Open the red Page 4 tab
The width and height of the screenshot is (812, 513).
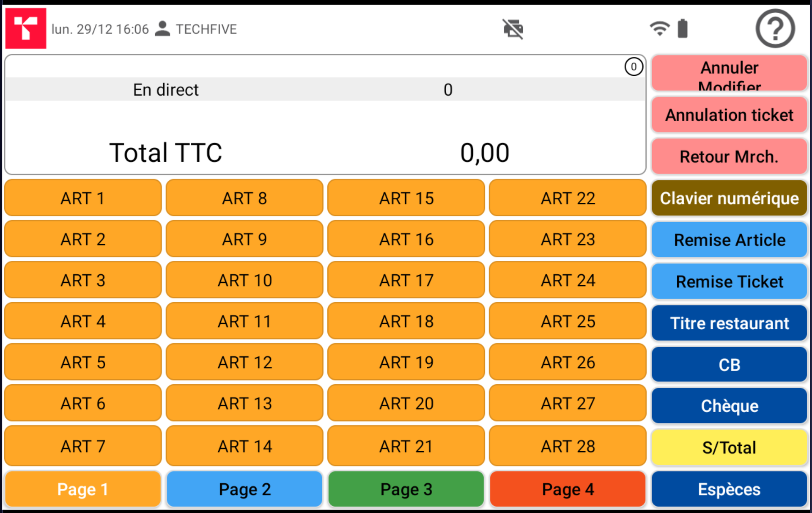point(568,489)
